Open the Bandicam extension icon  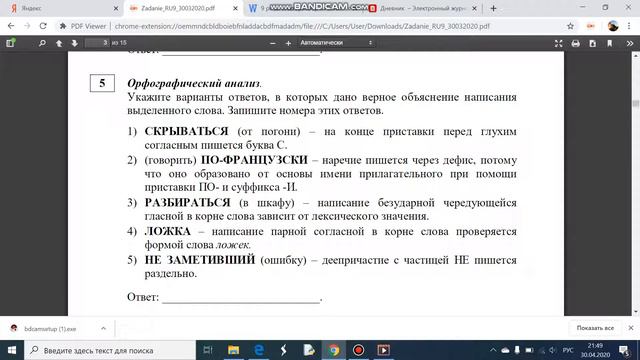pos(591,26)
